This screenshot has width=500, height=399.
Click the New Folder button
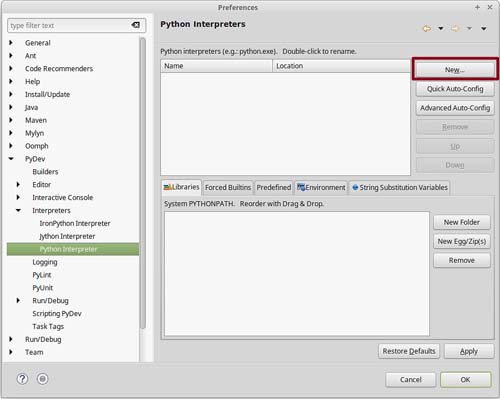462,222
